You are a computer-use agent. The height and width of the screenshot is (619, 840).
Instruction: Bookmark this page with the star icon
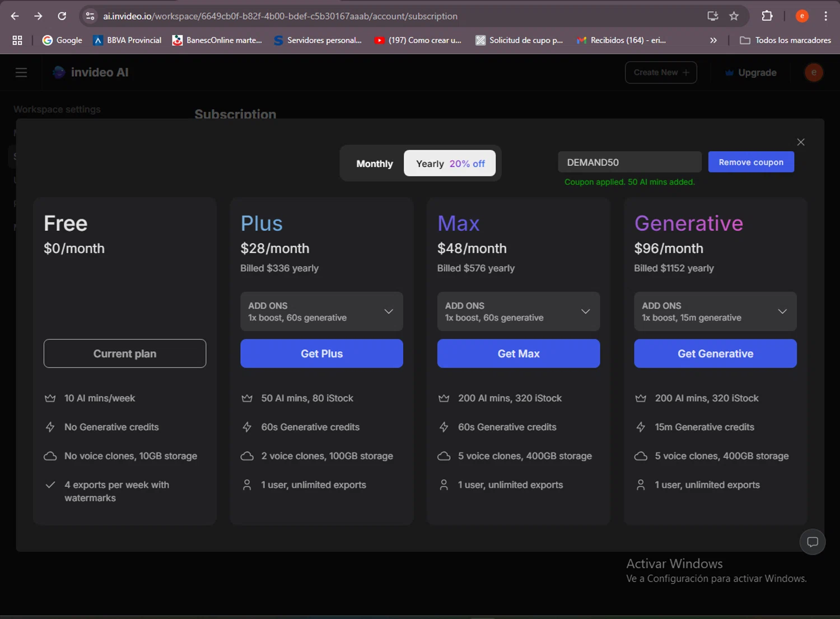click(x=734, y=16)
